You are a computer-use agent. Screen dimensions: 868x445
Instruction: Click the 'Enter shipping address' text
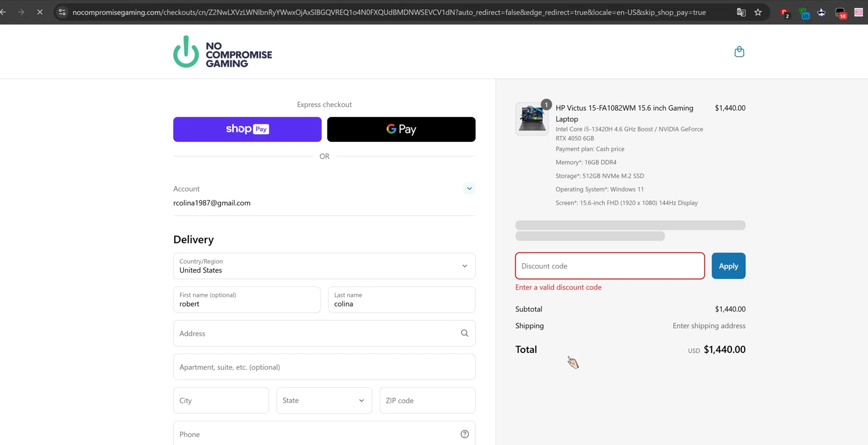(709, 326)
